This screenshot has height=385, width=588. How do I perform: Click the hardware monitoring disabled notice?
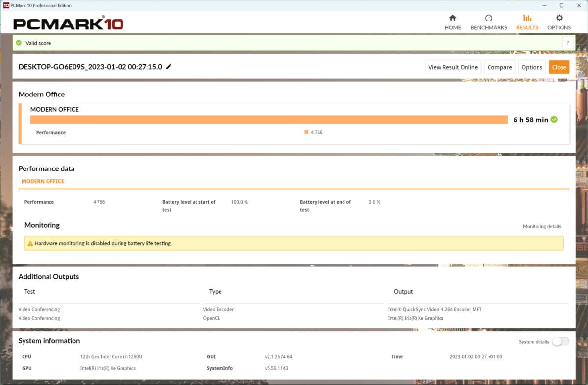[x=294, y=243]
